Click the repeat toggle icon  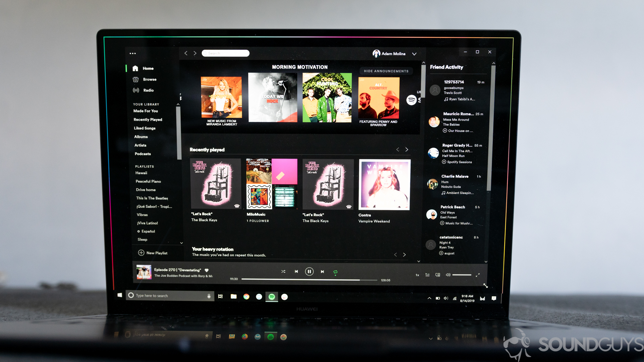pyautogui.click(x=335, y=271)
